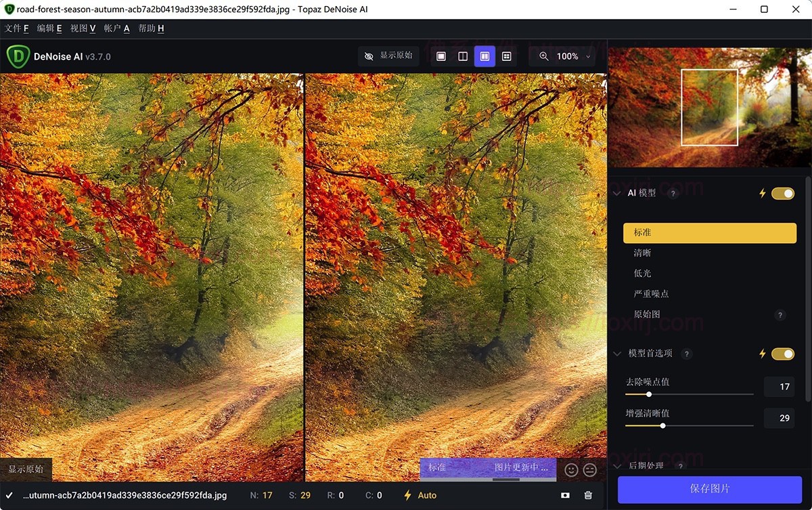The height and width of the screenshot is (510, 812).
Task: Adjust the 去除噪点值 slider
Action: [649, 394]
